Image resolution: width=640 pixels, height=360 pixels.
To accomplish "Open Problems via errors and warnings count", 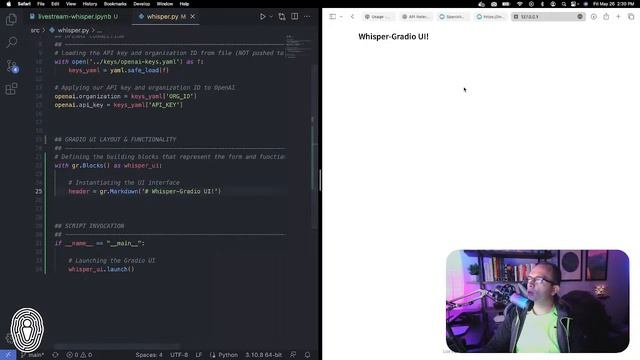I will [x=79, y=355].
